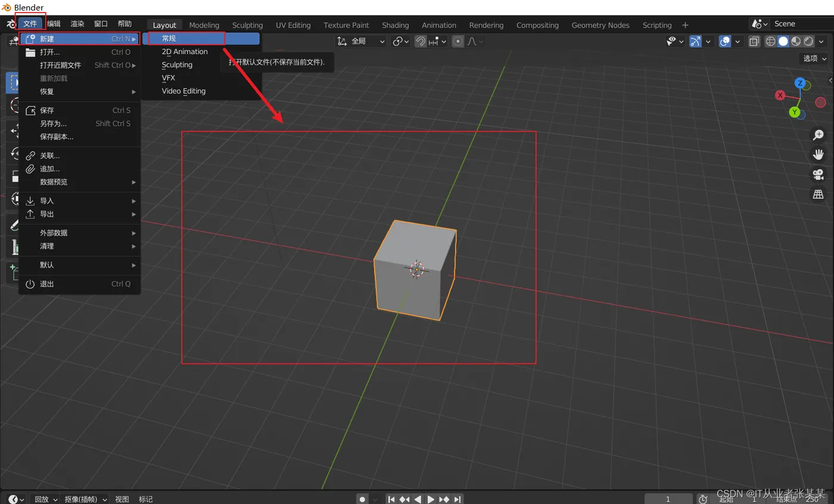Open overlay settings dropdown arrow
Image resolution: width=834 pixels, height=504 pixels.
(x=737, y=41)
